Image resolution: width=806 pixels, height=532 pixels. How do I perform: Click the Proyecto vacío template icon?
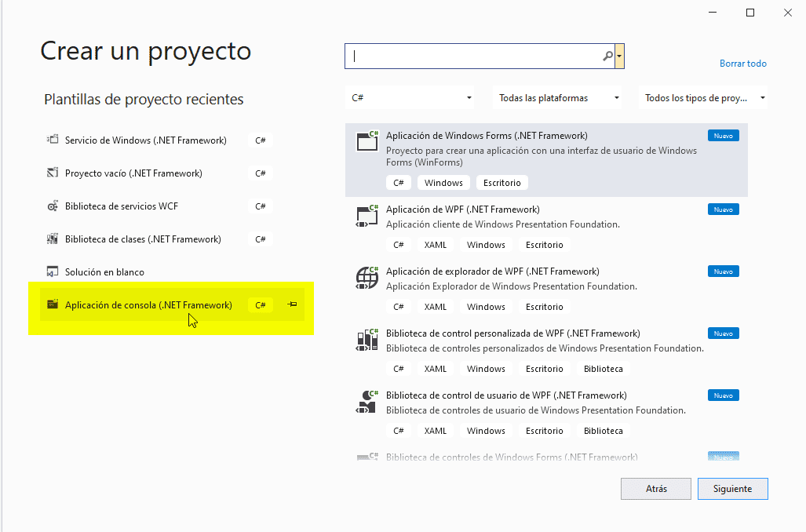tap(53, 173)
